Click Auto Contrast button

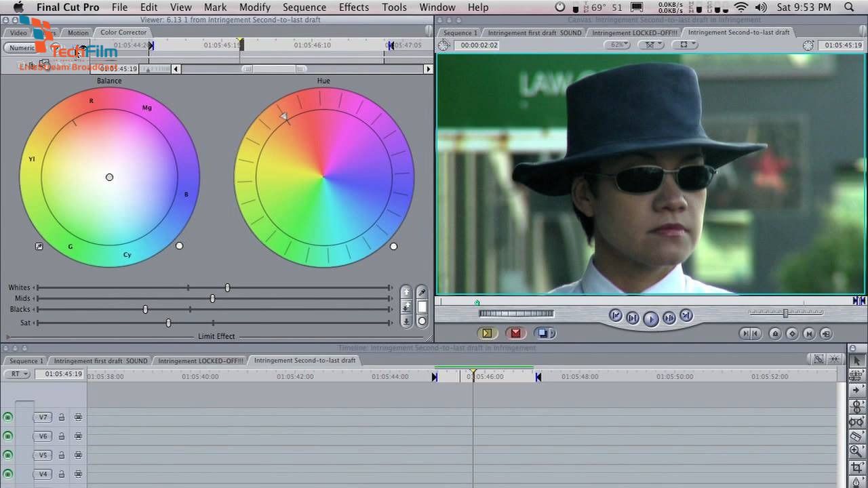click(406, 307)
